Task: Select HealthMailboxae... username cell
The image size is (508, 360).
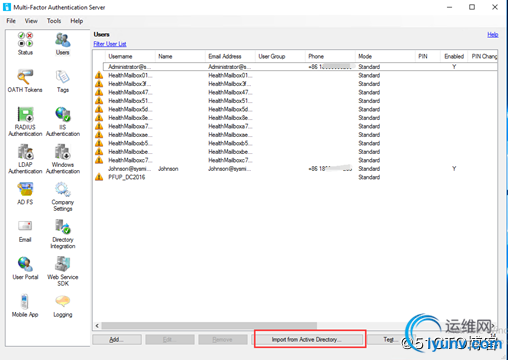Action: point(130,135)
